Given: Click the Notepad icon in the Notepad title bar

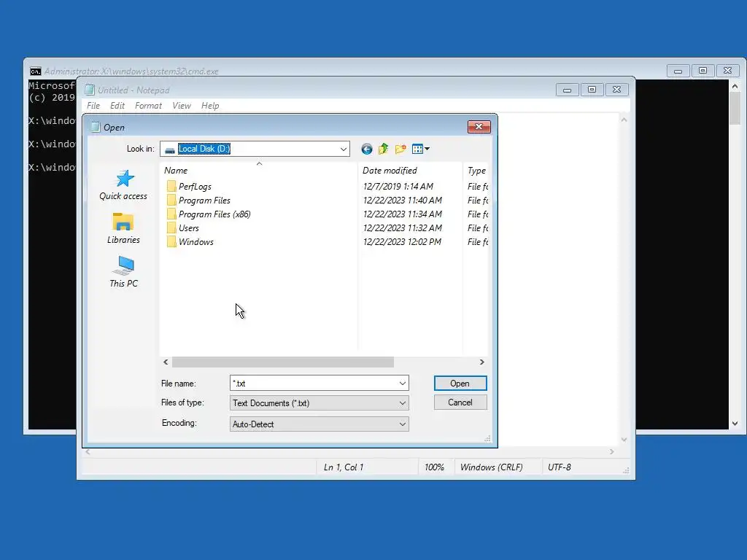Looking at the screenshot, I should click(x=89, y=90).
